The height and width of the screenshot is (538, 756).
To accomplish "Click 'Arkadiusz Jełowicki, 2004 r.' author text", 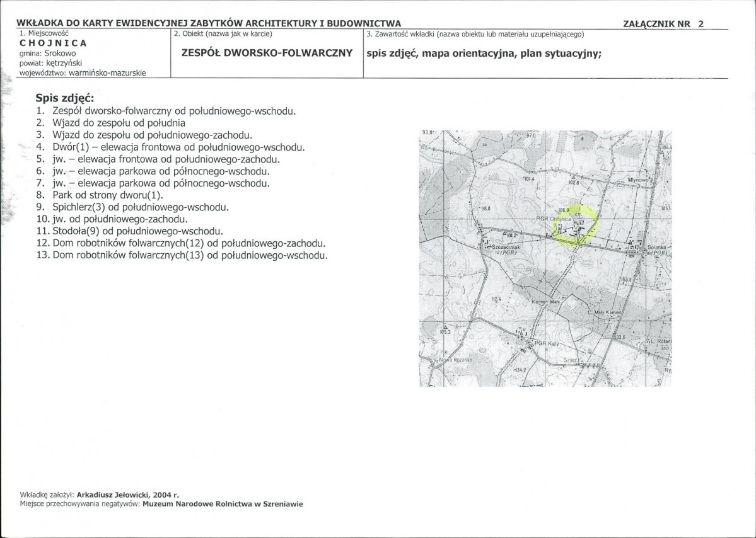I will [128, 495].
